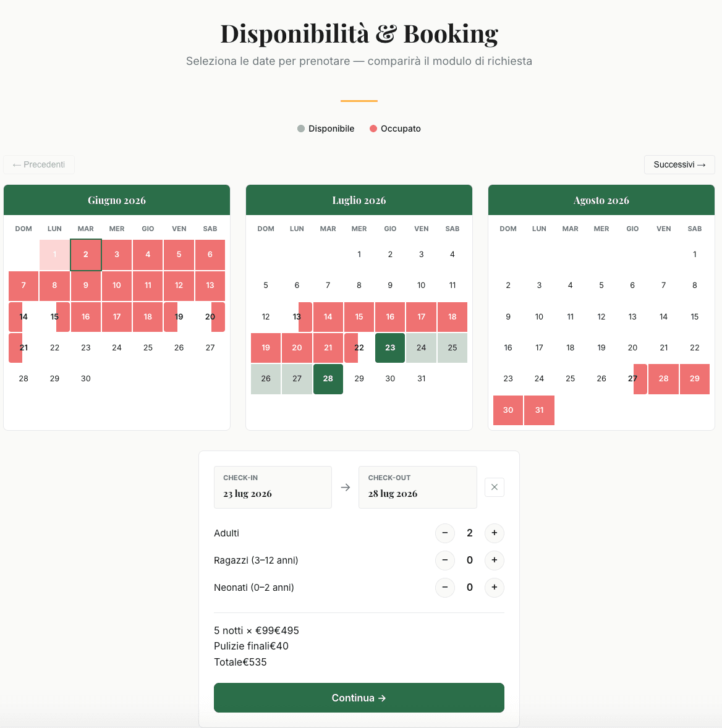Click the Disponibilità & Booking heading
Screen dimensions: 722x728
click(359, 33)
